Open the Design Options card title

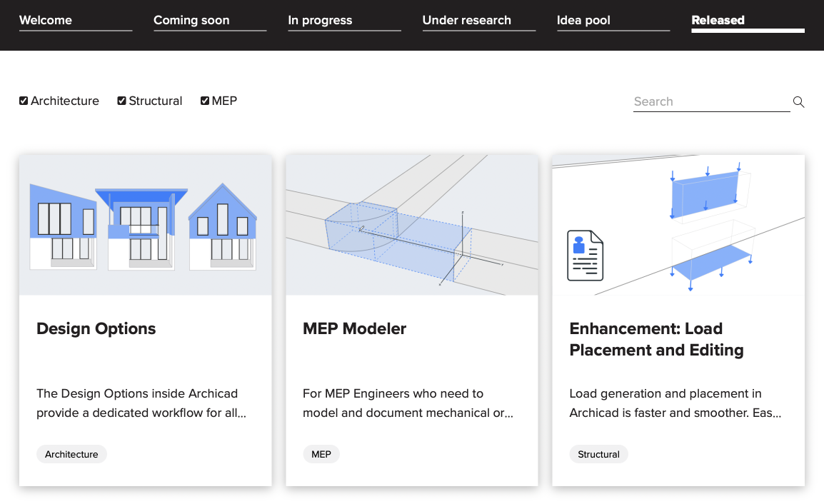[96, 328]
